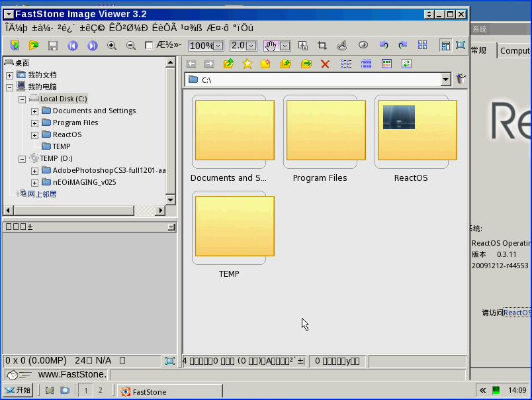Select the hand pan tool
532x400 pixels.
271,46
